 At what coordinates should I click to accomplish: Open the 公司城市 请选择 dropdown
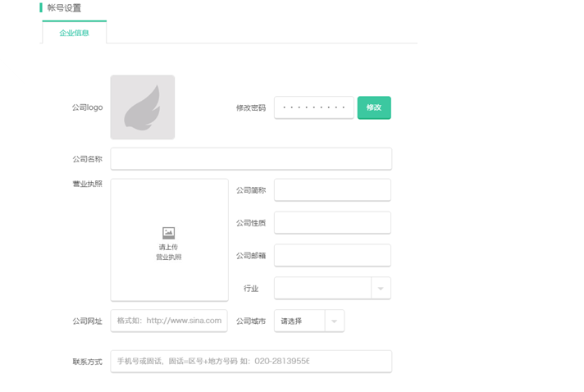click(x=299, y=321)
